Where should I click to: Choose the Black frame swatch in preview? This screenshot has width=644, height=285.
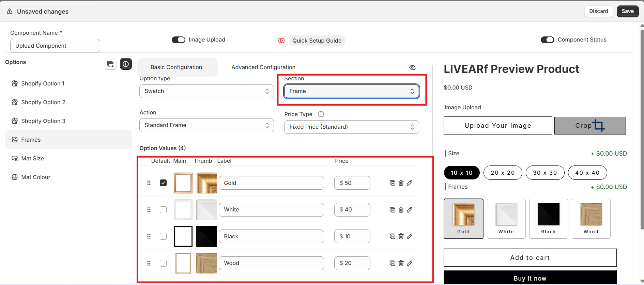(x=549, y=219)
